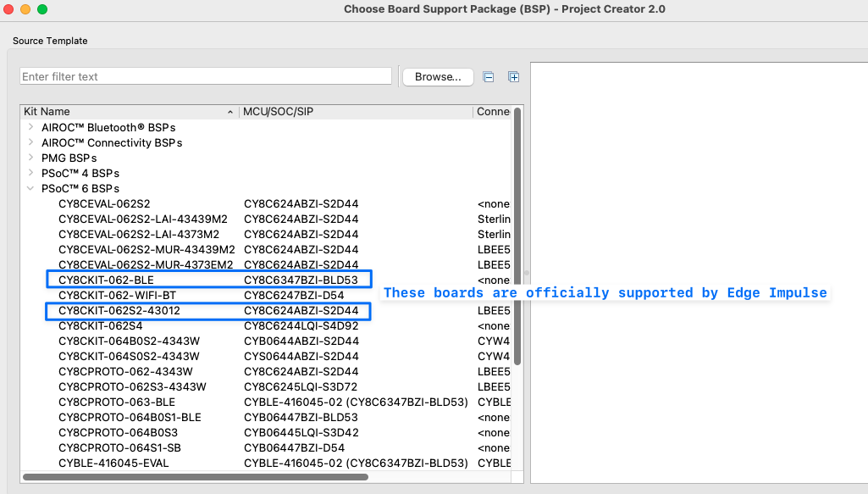Image resolution: width=868 pixels, height=494 pixels.
Task: Click the CYB0644ABZI-S2D44 MCU cell
Action: pos(301,341)
